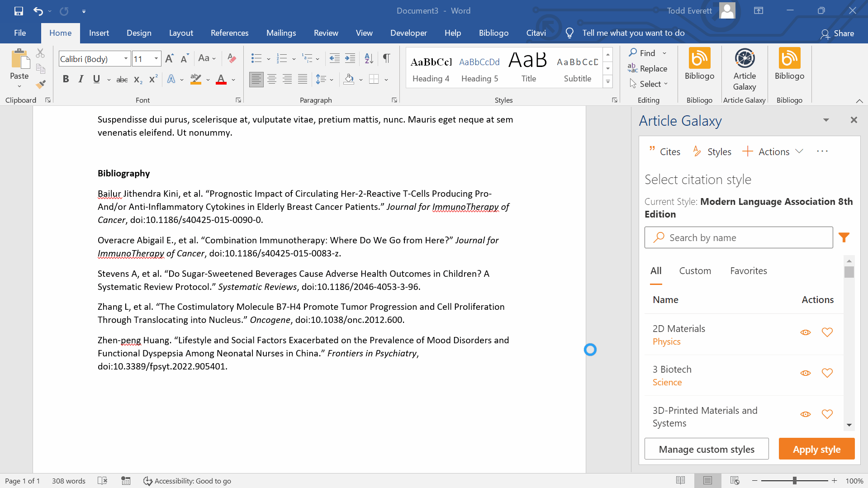Click the 308 words status indicator
The image size is (868, 488).
click(68, 481)
